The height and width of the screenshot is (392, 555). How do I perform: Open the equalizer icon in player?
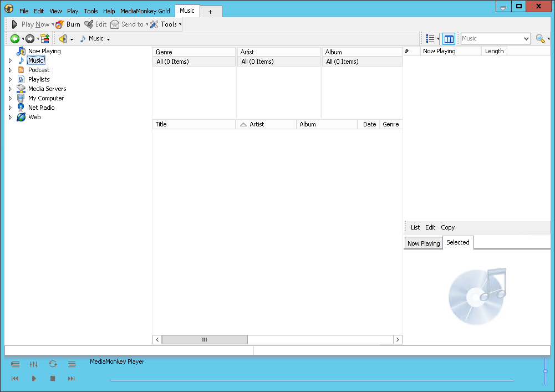34,364
